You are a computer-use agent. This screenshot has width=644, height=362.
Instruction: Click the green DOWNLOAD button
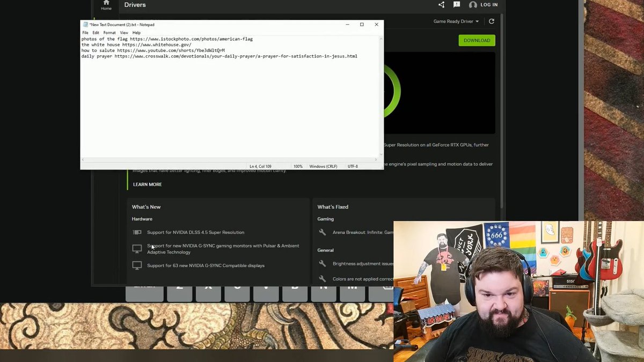coord(477,40)
